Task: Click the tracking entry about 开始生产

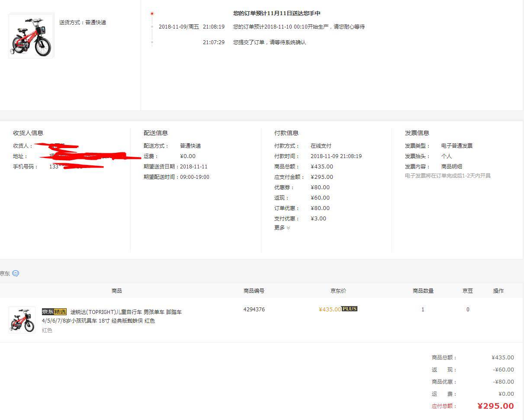Action: 299,27
